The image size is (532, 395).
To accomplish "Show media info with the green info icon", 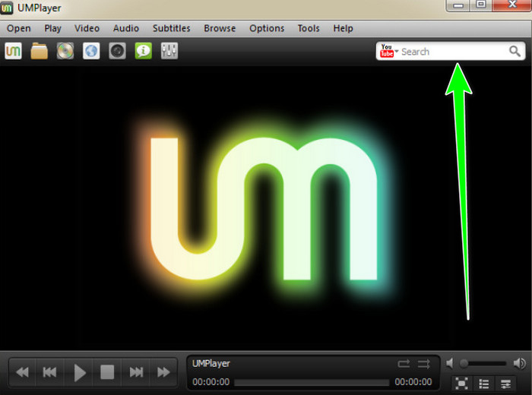I will [144, 51].
